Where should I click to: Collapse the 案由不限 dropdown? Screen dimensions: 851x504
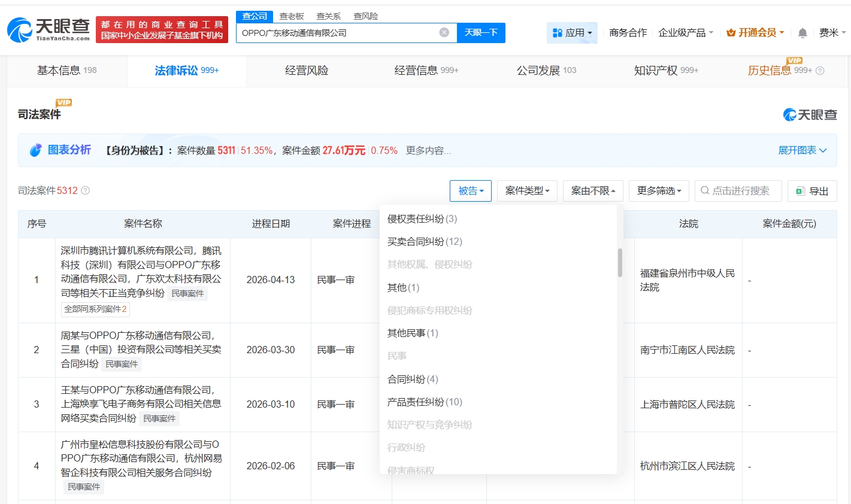[x=593, y=191]
